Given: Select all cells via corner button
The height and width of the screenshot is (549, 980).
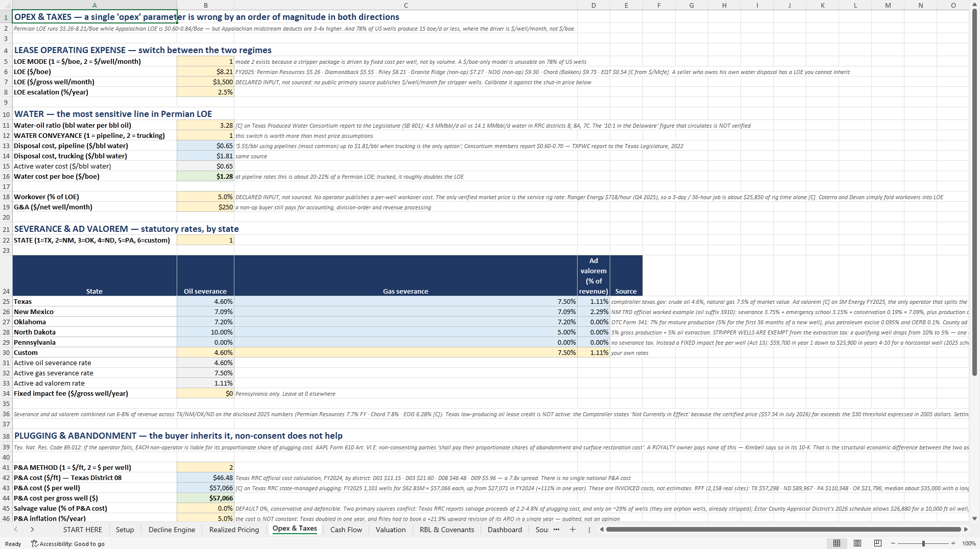Looking at the screenshot, I should tap(6, 5).
